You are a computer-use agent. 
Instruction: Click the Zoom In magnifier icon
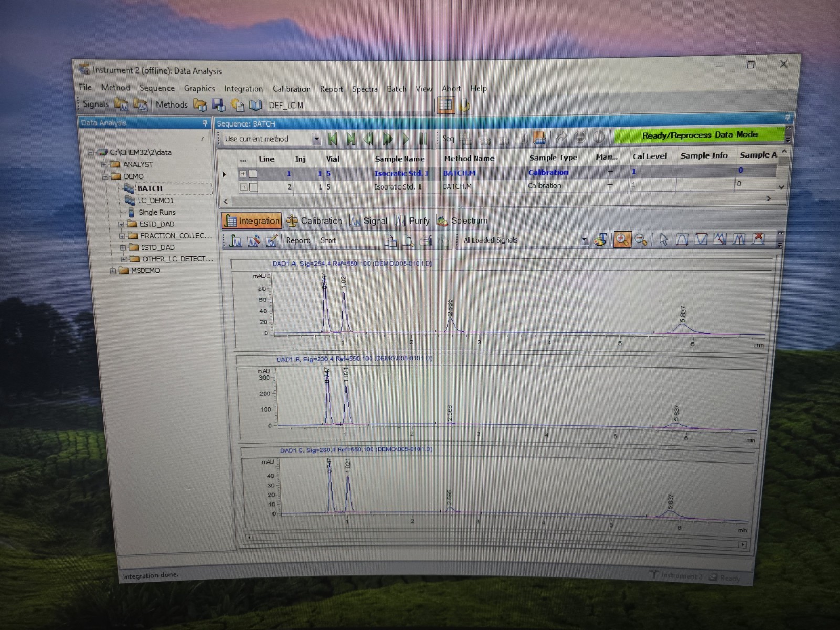click(622, 239)
